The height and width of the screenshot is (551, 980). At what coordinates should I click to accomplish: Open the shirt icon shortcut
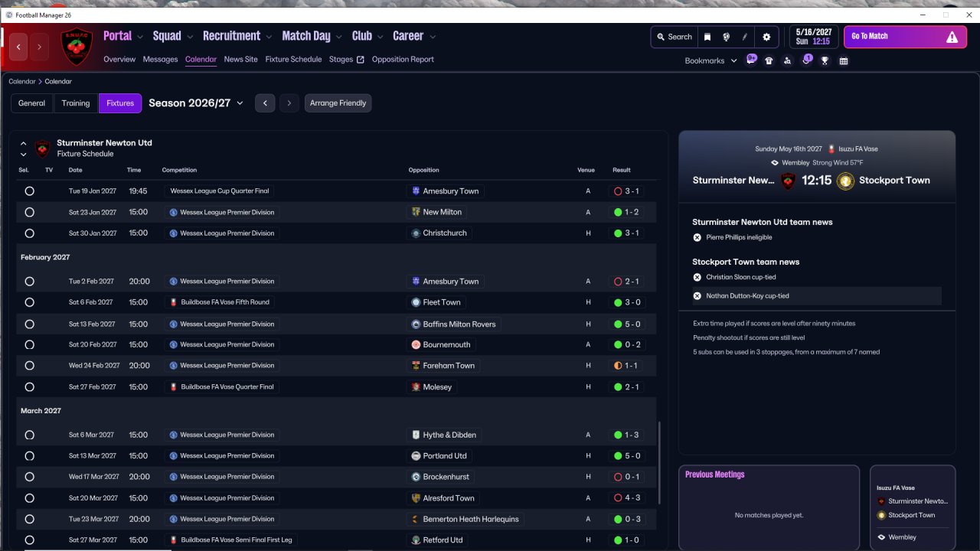pos(769,60)
